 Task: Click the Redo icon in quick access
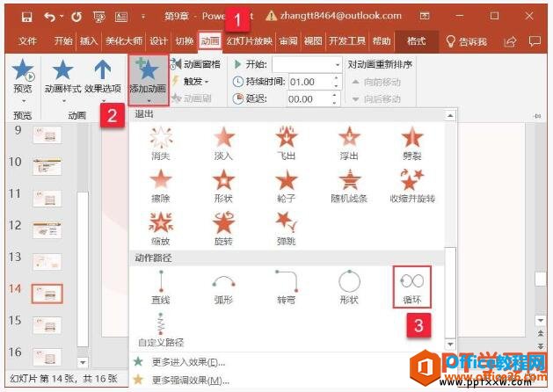(x=76, y=16)
